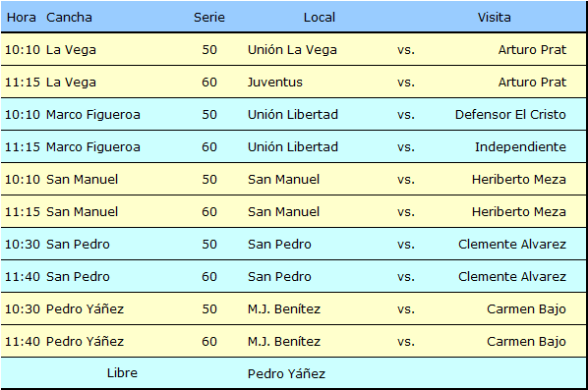Select Pedro Yáñez in the Libre row
Screen dimensions: 588x390
(286, 373)
